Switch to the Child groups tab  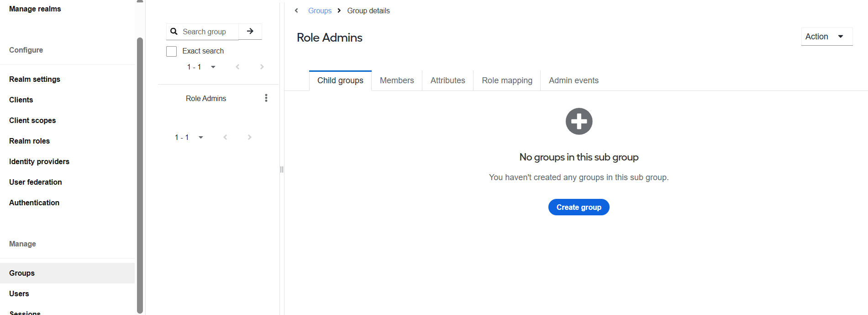pos(340,80)
